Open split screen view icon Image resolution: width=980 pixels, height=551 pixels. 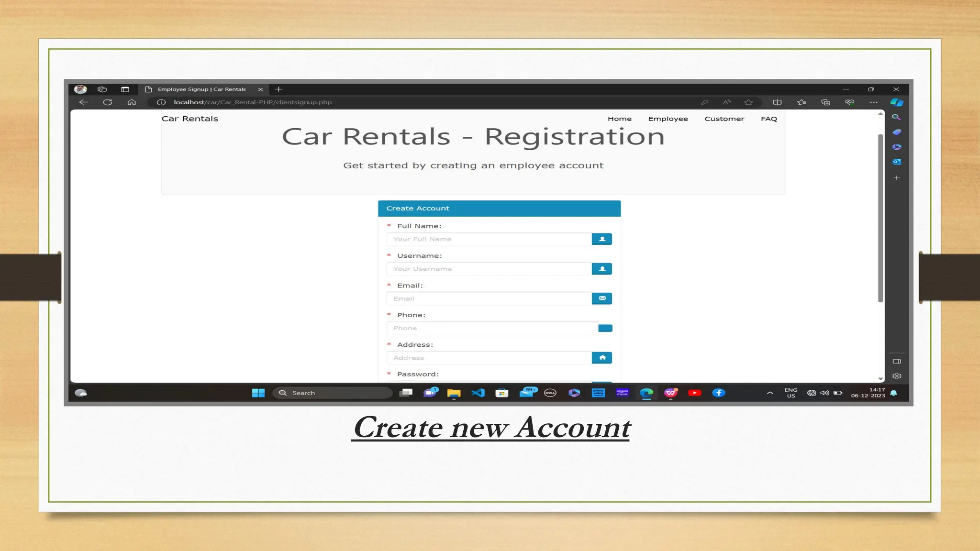(777, 102)
